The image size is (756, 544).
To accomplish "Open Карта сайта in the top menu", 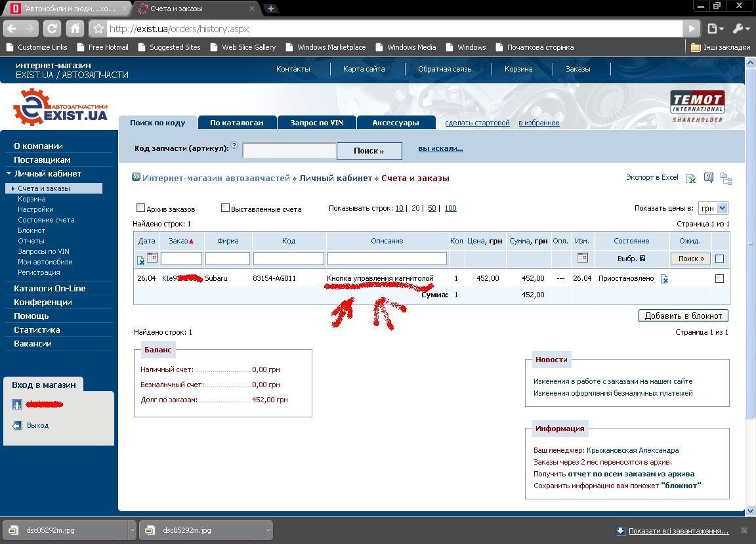I will tap(364, 69).
